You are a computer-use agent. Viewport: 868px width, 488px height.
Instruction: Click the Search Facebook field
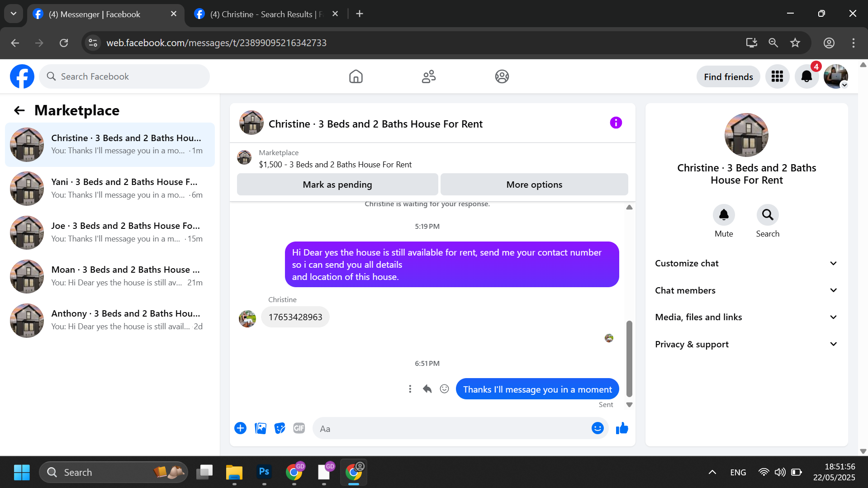(x=124, y=76)
